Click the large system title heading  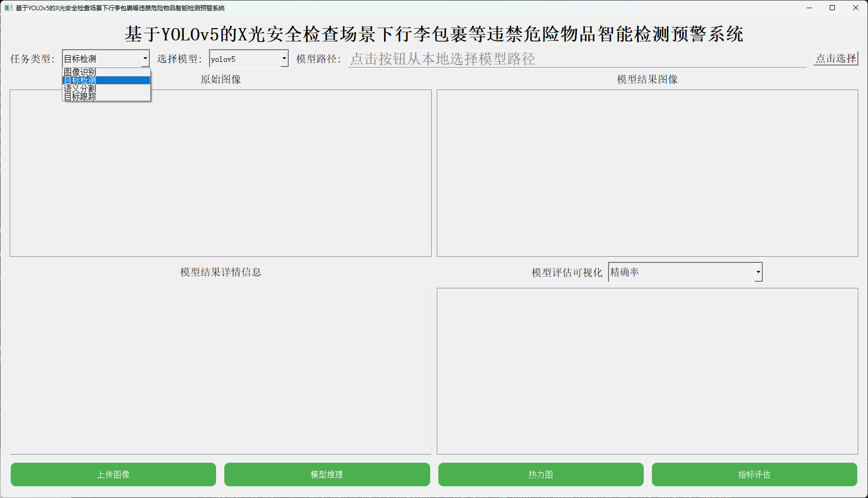(434, 34)
